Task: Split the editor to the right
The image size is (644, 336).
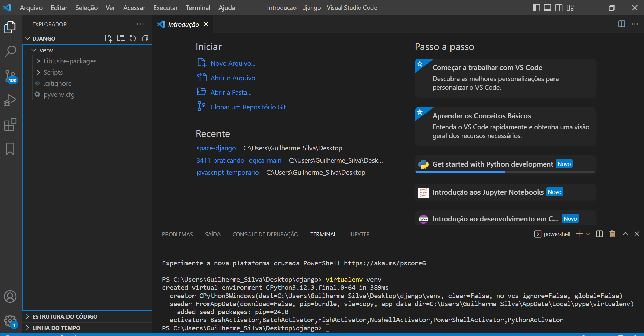Action: pos(622,24)
